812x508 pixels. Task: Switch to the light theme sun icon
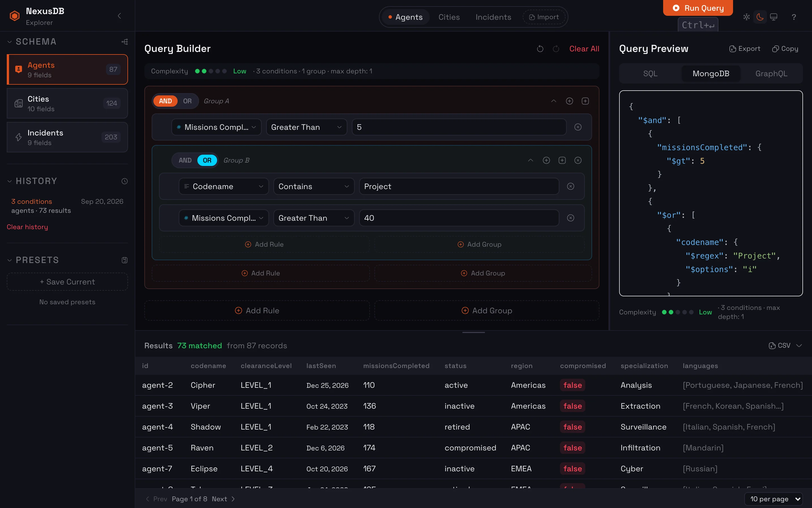click(x=746, y=17)
